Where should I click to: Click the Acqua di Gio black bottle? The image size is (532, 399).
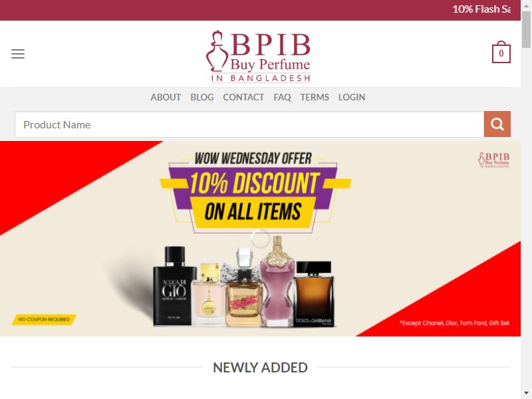click(x=174, y=286)
